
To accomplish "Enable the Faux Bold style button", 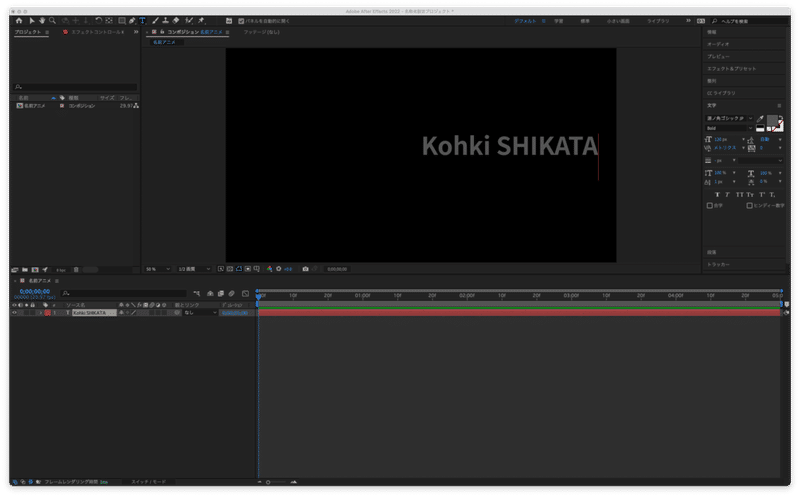I will [717, 194].
